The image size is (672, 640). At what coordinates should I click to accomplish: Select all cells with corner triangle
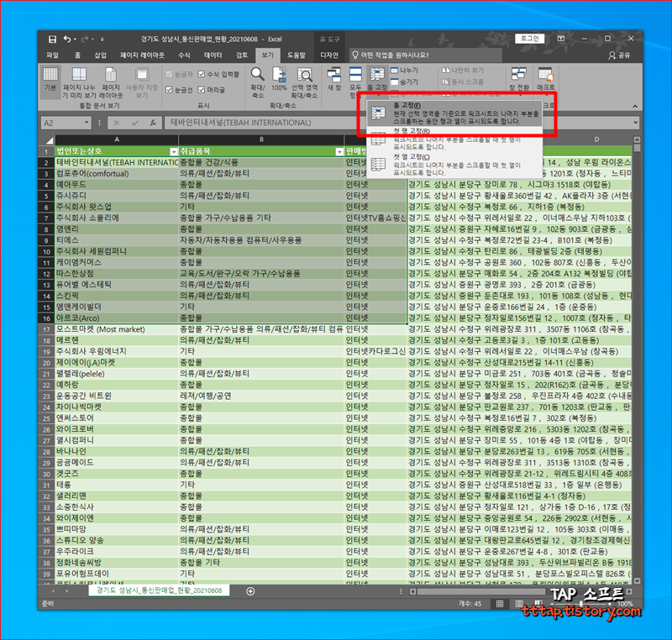(x=50, y=140)
